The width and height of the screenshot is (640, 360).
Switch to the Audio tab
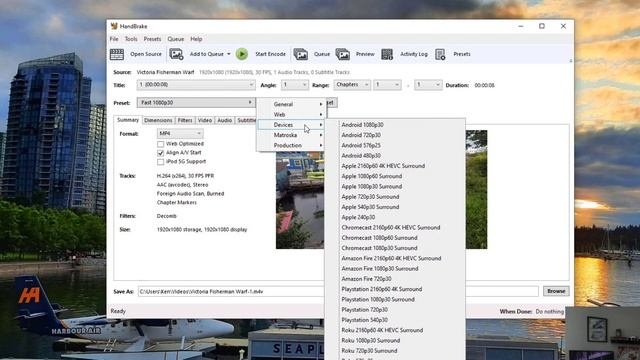[x=224, y=120]
